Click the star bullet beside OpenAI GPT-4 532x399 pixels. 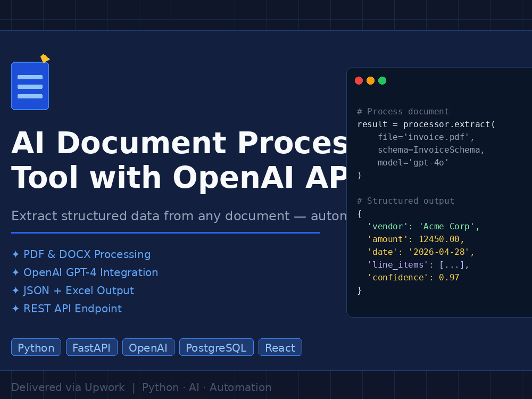15,272
